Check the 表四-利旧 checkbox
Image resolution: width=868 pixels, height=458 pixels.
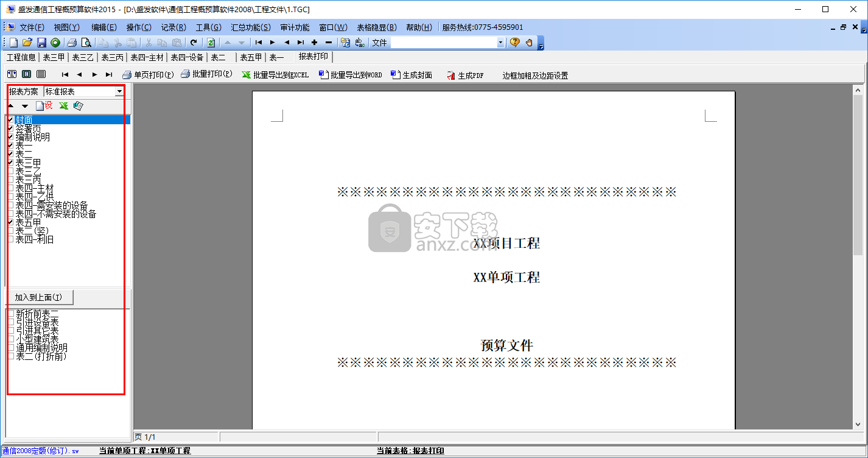pyautogui.click(x=10, y=239)
